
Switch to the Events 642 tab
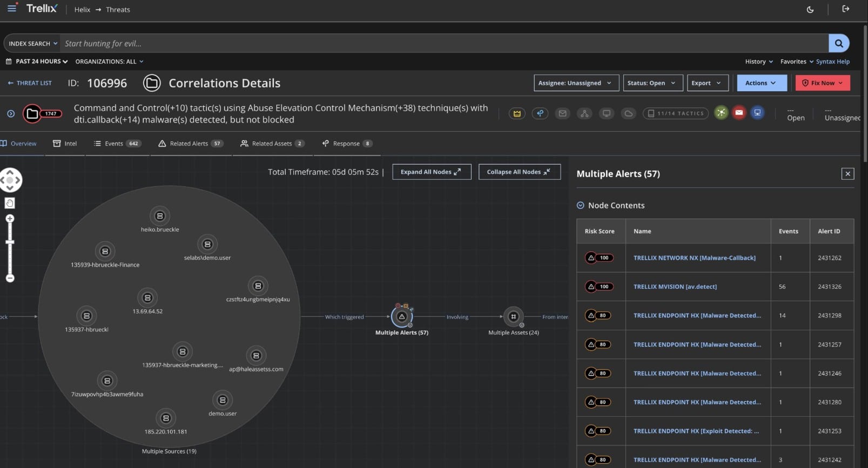click(117, 144)
